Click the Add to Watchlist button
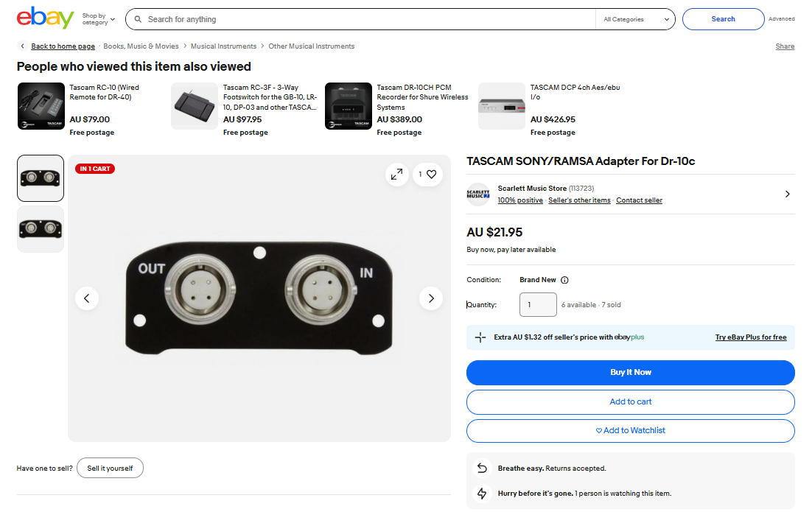 630,431
